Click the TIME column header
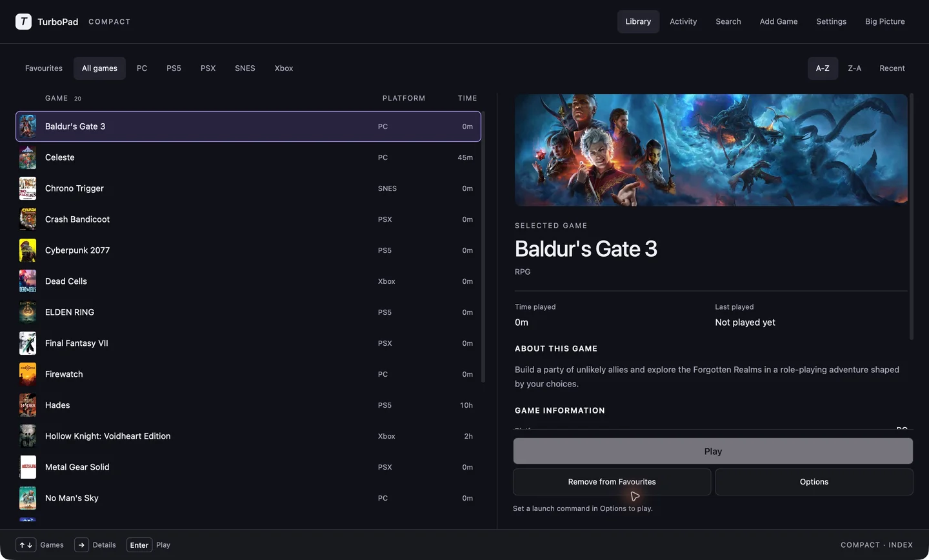 (x=468, y=99)
